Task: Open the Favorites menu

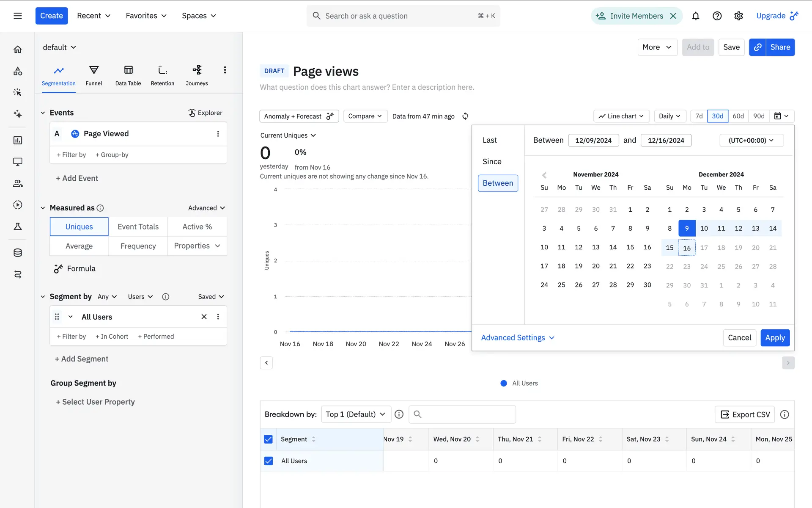Action: pyautogui.click(x=146, y=16)
